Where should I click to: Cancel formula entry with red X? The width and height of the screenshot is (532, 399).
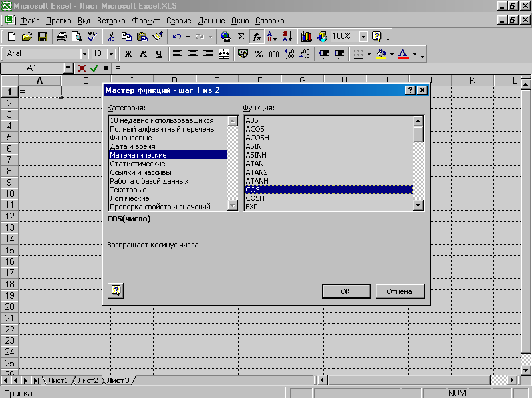(x=82, y=68)
